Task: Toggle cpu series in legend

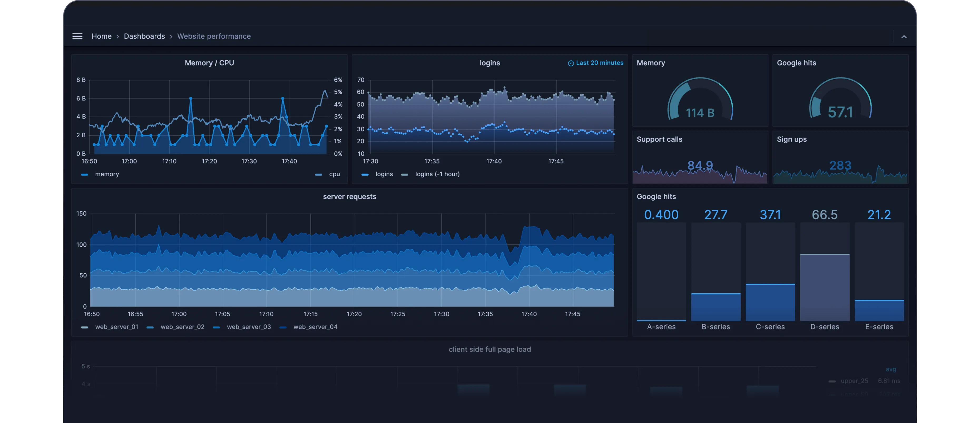Action: click(334, 174)
